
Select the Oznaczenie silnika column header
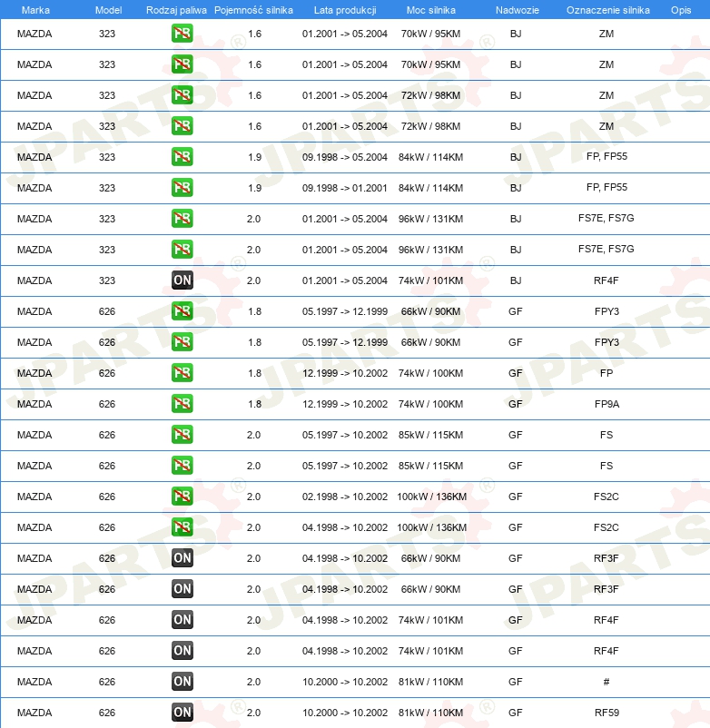point(607,10)
